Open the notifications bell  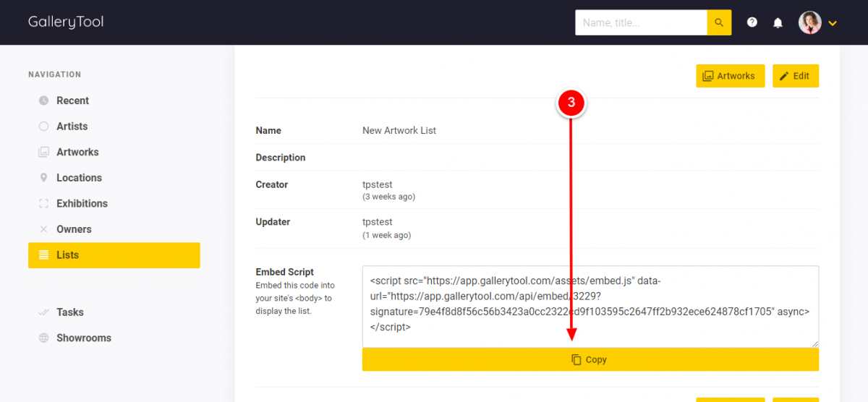coord(778,22)
